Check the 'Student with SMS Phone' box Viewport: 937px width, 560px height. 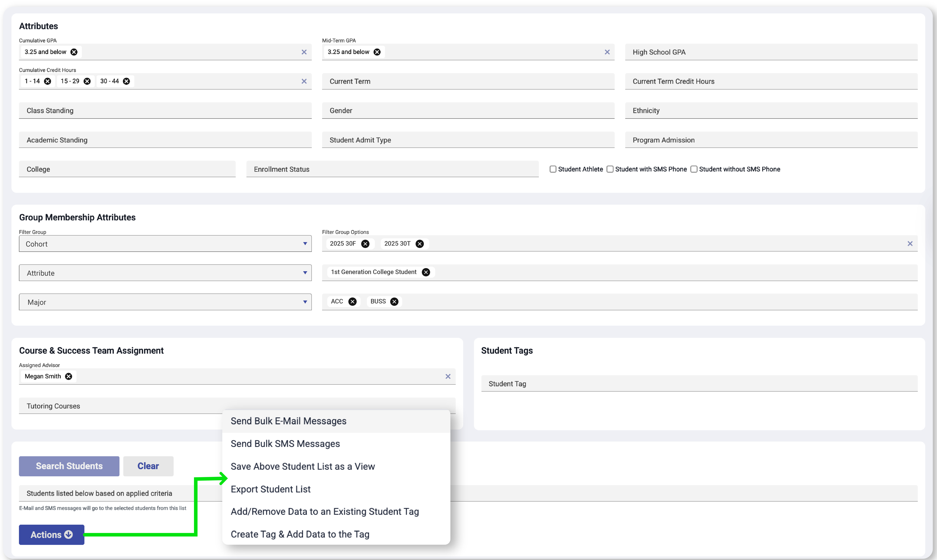coord(610,169)
